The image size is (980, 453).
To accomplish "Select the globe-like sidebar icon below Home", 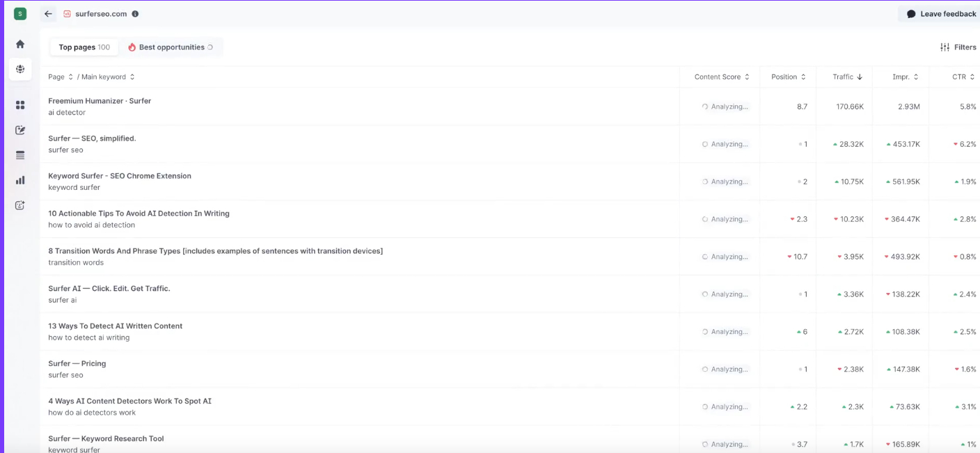I will click(20, 69).
